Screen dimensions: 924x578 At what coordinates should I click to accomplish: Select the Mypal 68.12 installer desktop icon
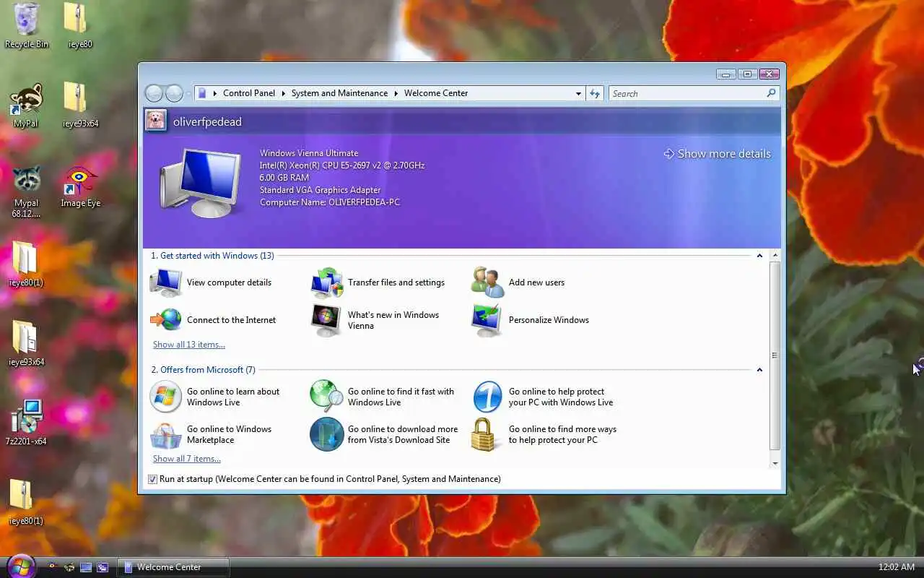(26, 191)
